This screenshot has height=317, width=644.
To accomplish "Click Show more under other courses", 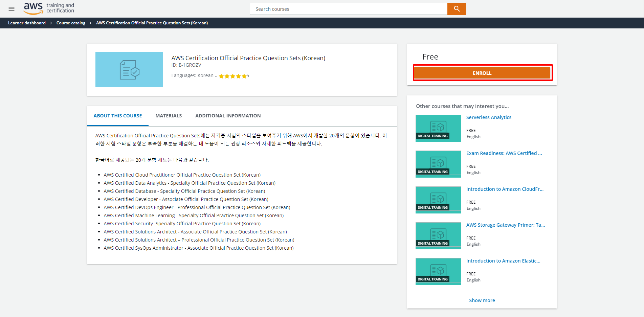I will [x=482, y=300].
